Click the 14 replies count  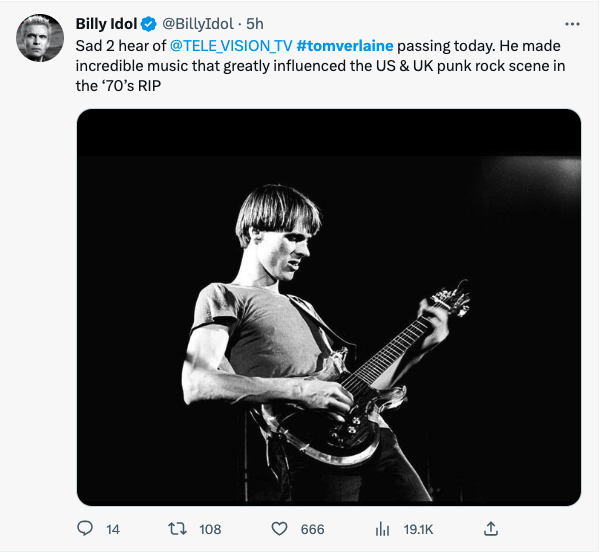113,529
